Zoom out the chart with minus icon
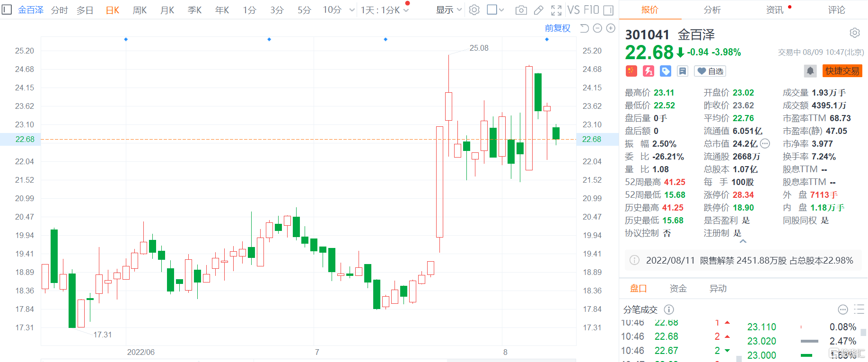The width and height of the screenshot is (868, 362). pos(597,28)
